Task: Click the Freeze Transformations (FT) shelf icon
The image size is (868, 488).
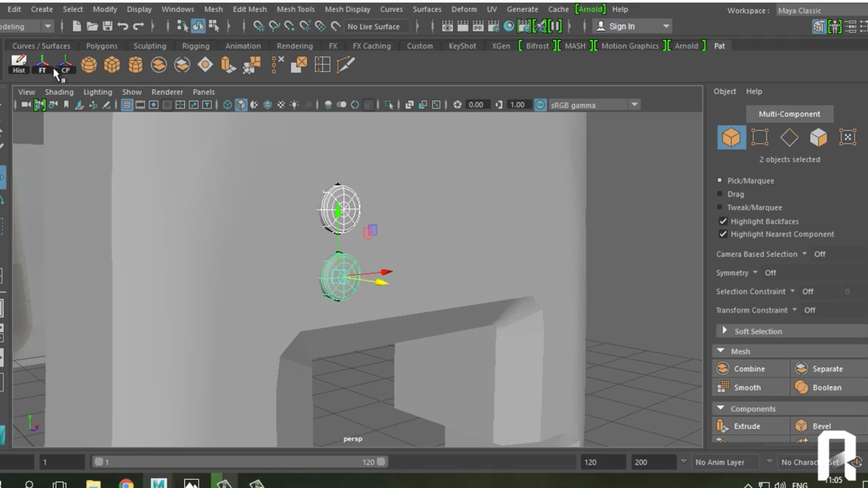Action: coord(42,63)
